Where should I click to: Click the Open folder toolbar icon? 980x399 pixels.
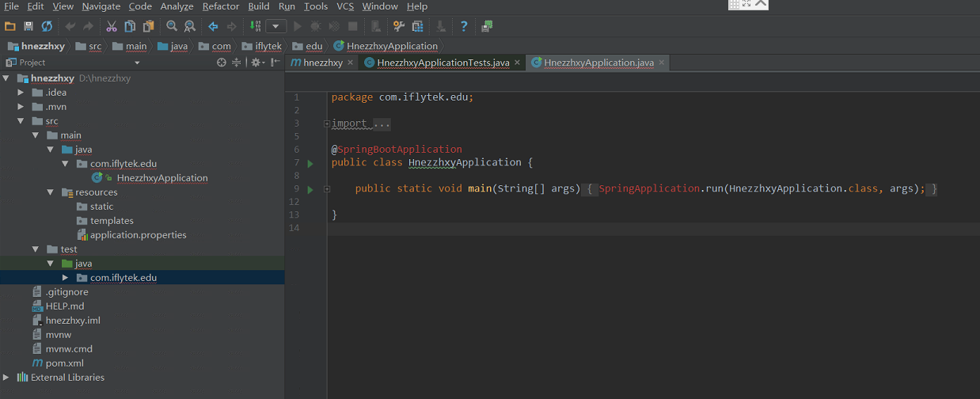(x=10, y=26)
